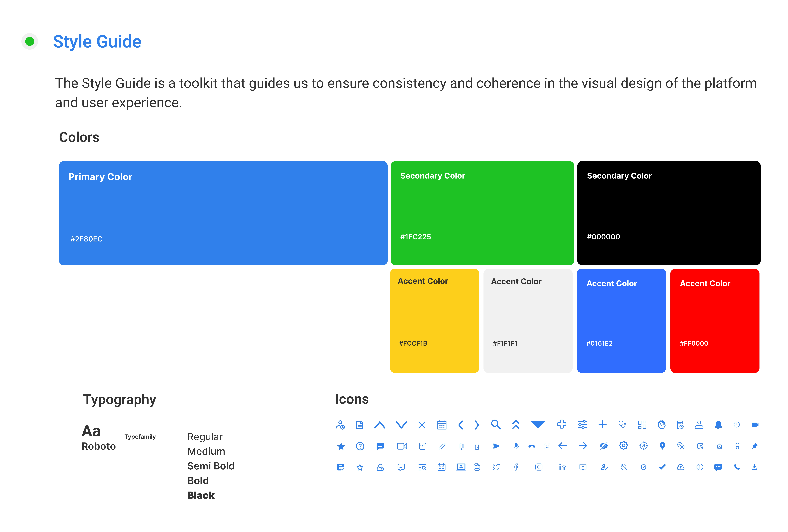Toggle the crossed-out eye visibility icon
This screenshot has height=532, width=788.
[x=604, y=446]
